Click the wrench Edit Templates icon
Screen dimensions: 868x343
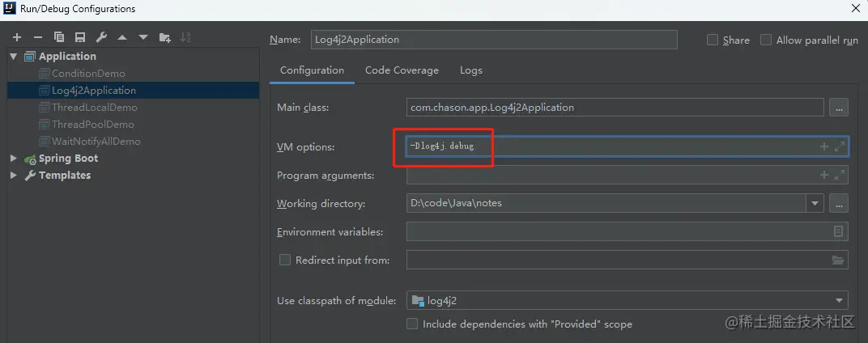point(101,37)
